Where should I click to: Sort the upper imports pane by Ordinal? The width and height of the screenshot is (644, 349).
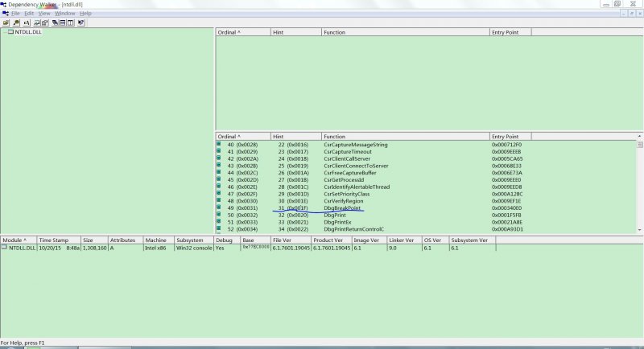[x=243, y=32]
